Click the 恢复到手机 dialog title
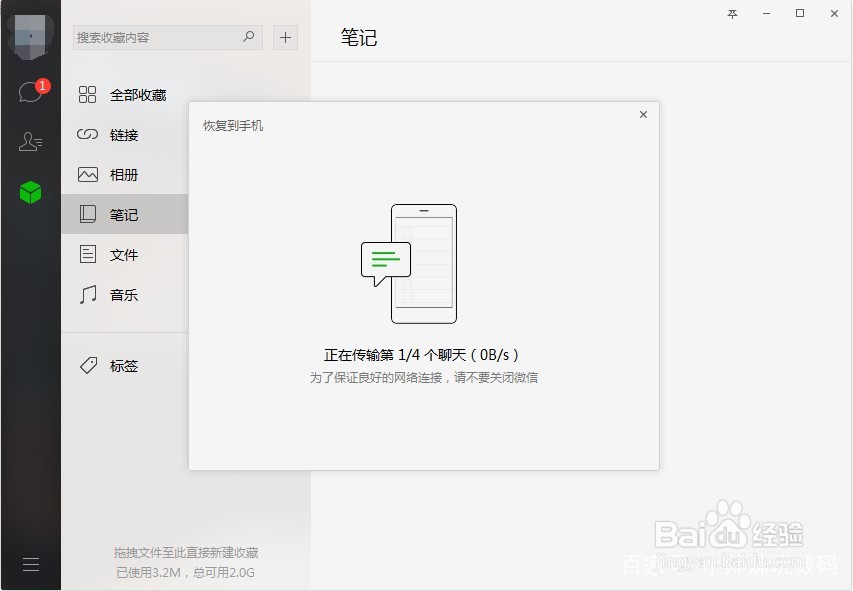The width and height of the screenshot is (853, 591). tap(233, 126)
